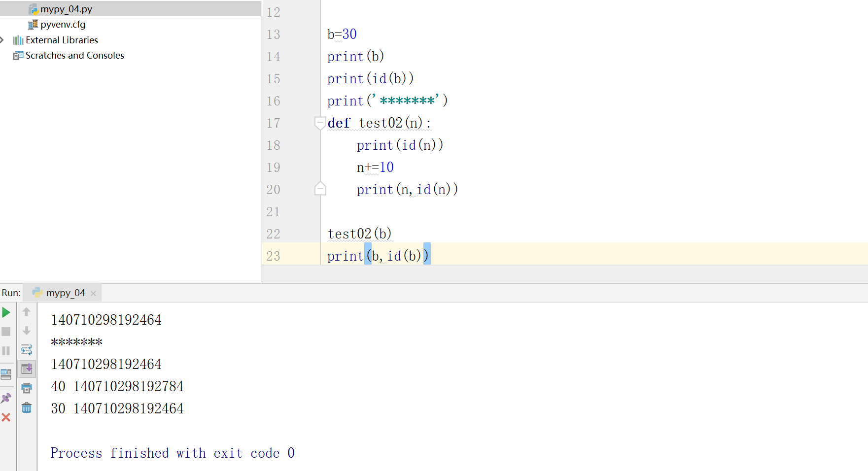Viewport: 868px width, 471px height.
Task: Expand the External Libraries node arrow
Action: 2,40
